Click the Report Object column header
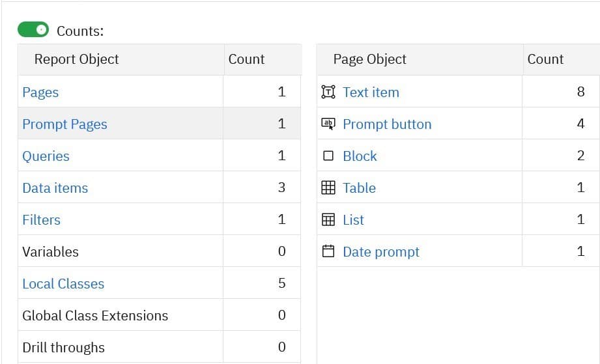 pos(76,59)
